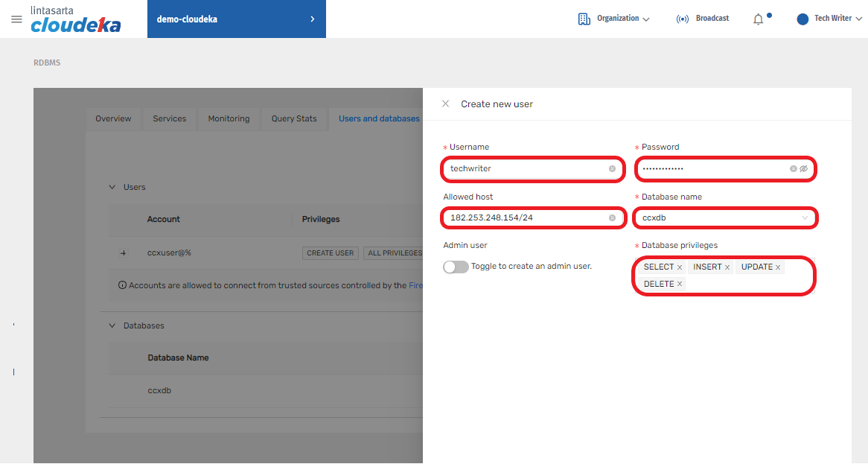Remove the UPDATE privilege tag

778,267
